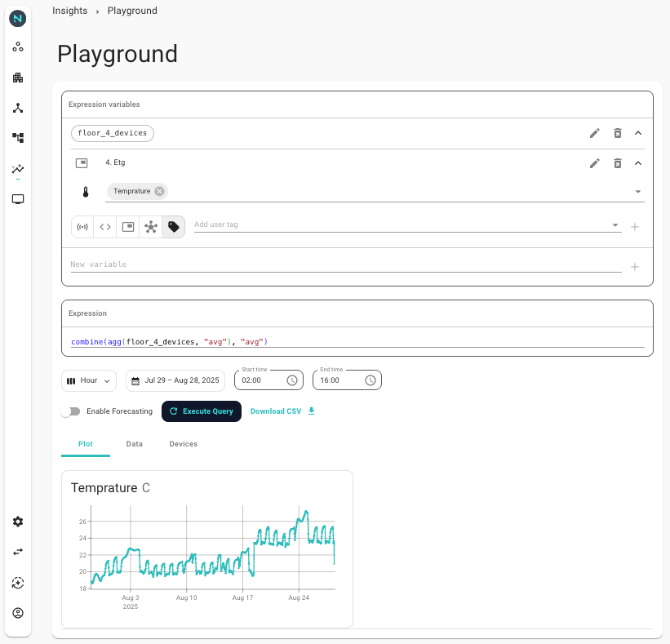Open the three-dots cluster sidebar icon
The width and height of the screenshot is (670, 644).
click(17, 47)
